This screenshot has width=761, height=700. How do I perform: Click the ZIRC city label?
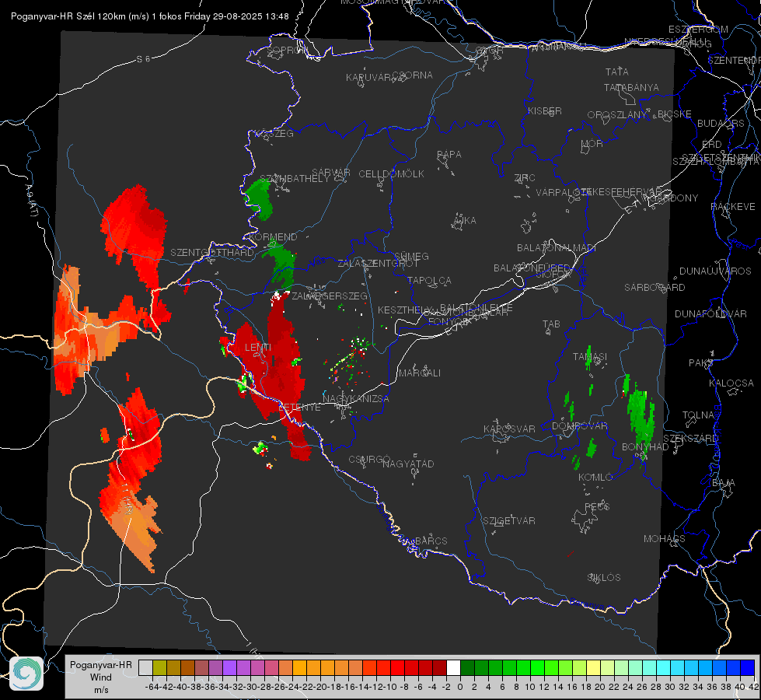(525, 178)
